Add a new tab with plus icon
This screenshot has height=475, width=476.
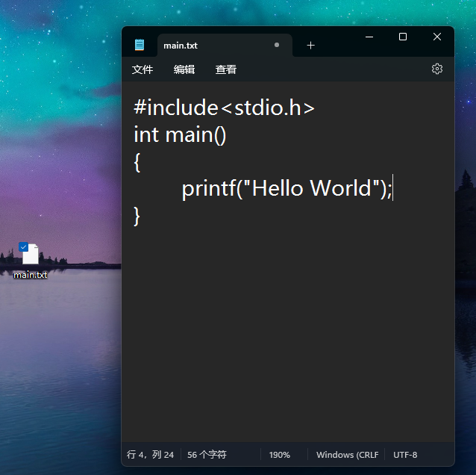[x=310, y=45]
